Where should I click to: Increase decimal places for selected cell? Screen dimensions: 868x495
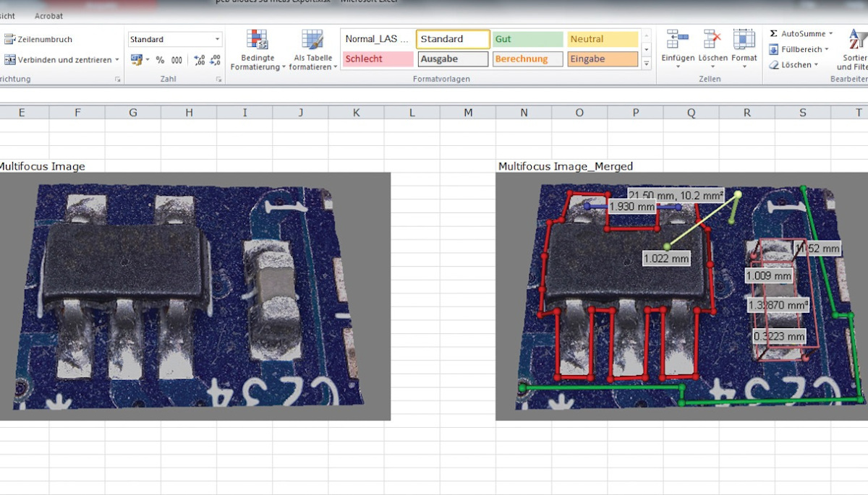[x=200, y=60]
